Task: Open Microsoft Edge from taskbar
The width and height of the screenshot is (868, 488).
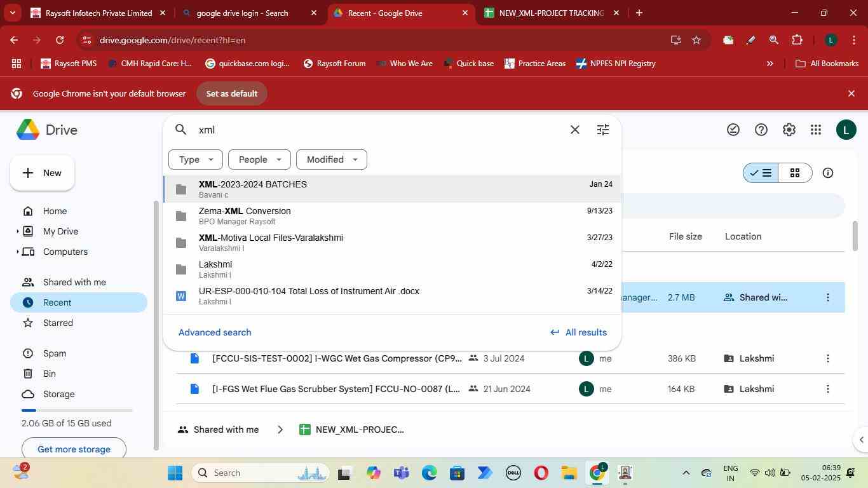Action: (429, 473)
